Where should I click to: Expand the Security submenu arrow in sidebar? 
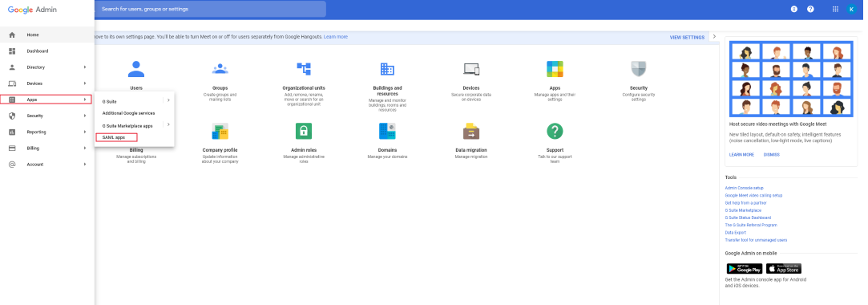85,116
